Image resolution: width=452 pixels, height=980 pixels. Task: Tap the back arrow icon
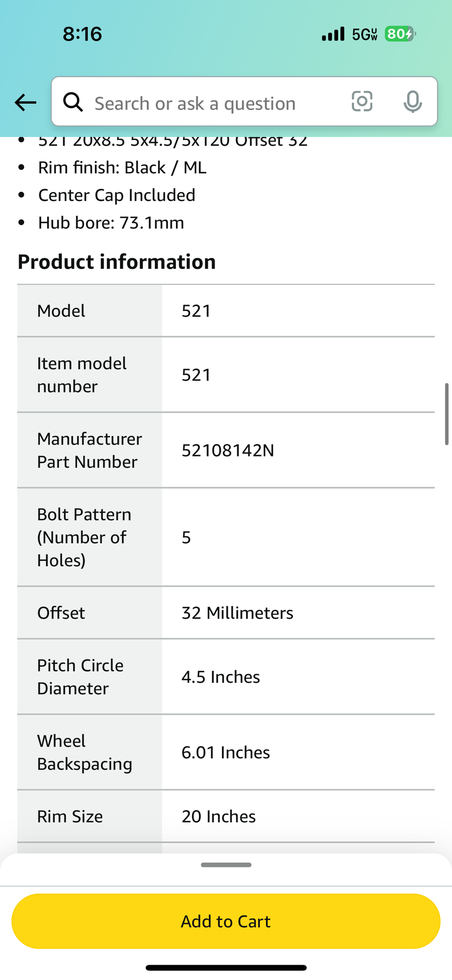(x=26, y=103)
